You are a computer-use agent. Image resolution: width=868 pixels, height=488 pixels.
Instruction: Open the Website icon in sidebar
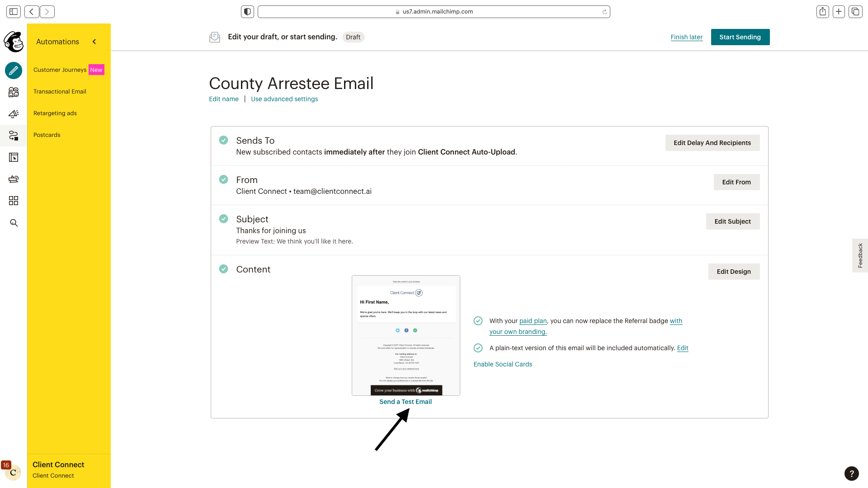(x=14, y=157)
